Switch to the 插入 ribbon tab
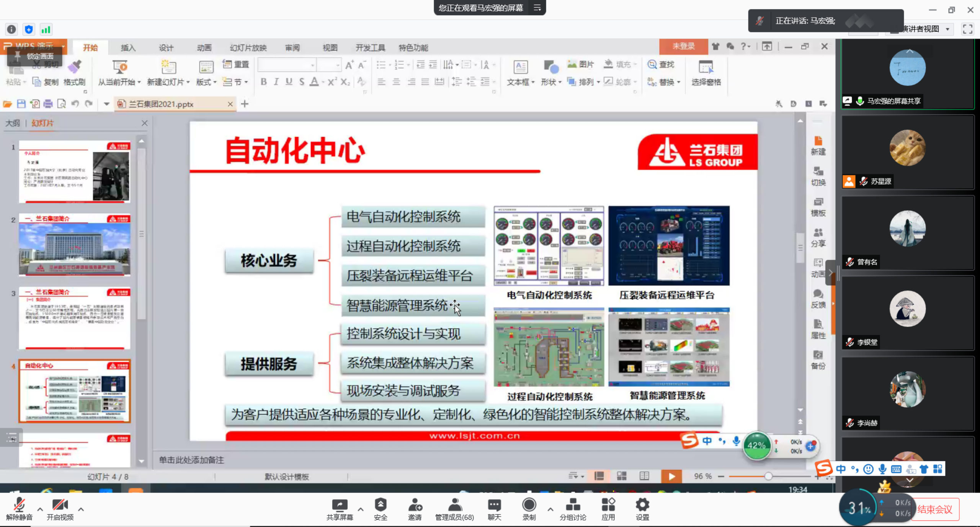980x527 pixels. pos(127,47)
